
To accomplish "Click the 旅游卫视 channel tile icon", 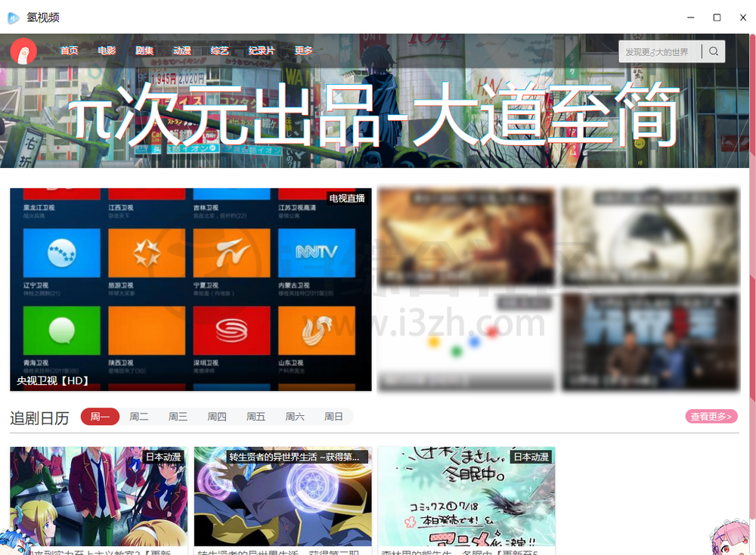I will (x=147, y=253).
